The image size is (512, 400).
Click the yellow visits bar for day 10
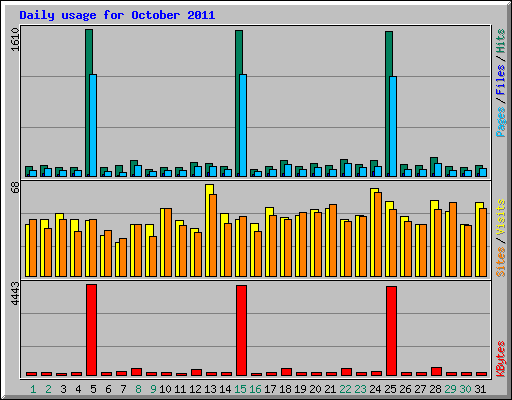coord(163,242)
